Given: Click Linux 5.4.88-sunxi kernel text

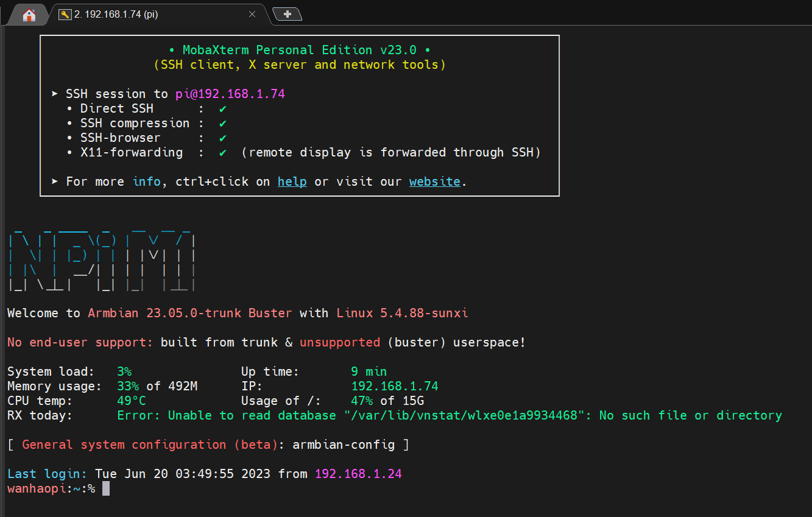Looking at the screenshot, I should click(402, 313).
